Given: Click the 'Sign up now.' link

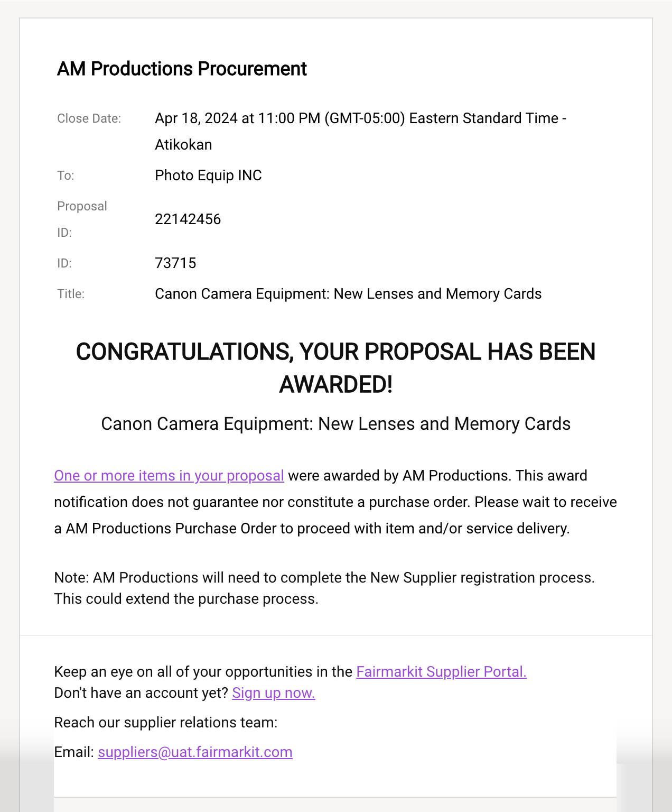Looking at the screenshot, I should 274,693.
